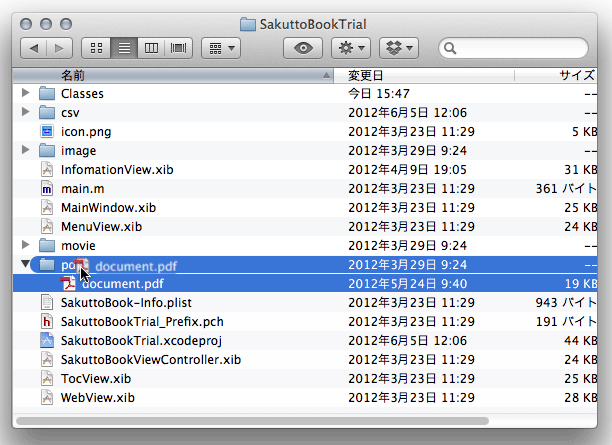Click the MenuView.xib file name

(101, 227)
